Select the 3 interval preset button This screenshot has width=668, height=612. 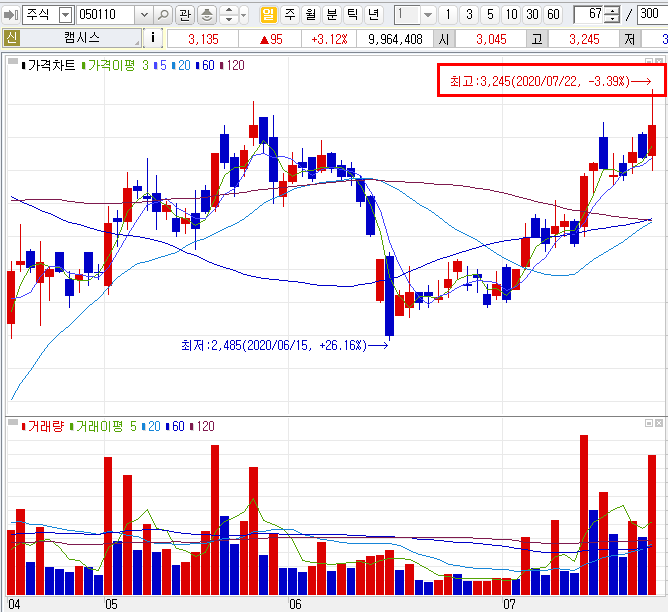pos(469,15)
